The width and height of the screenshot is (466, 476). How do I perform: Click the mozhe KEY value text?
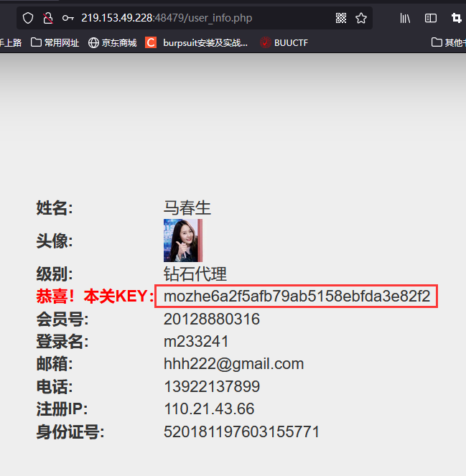297,296
